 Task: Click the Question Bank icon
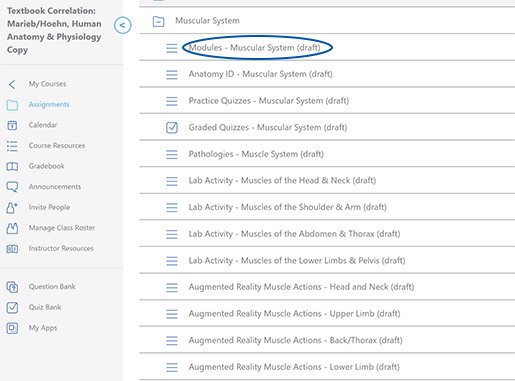[12, 287]
